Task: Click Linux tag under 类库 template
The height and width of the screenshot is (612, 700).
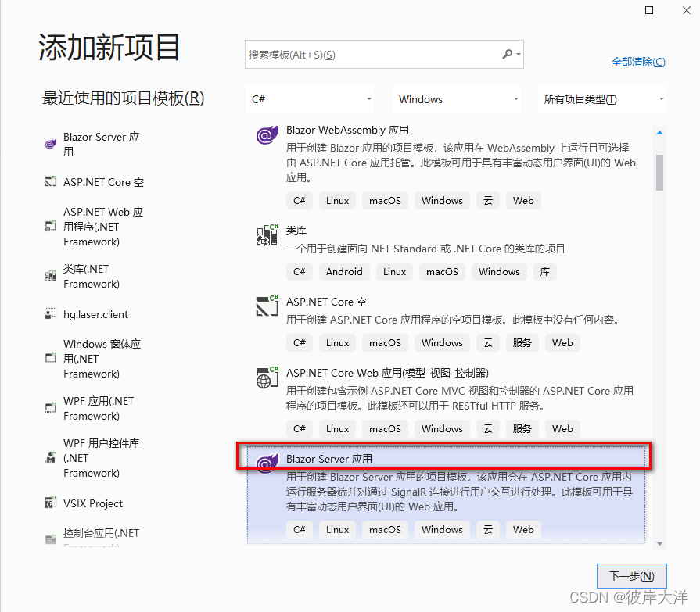Action: [x=395, y=272]
